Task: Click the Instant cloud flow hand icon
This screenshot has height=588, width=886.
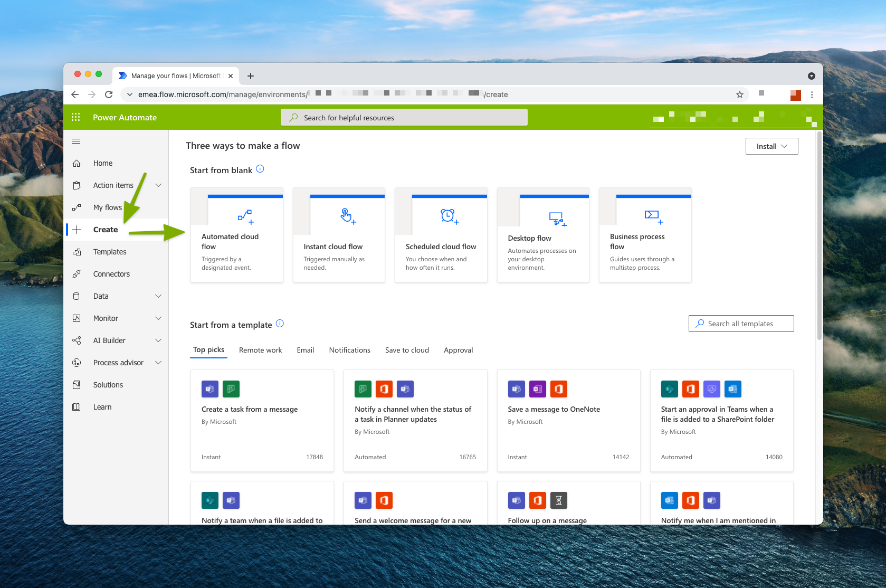Action: 348,216
